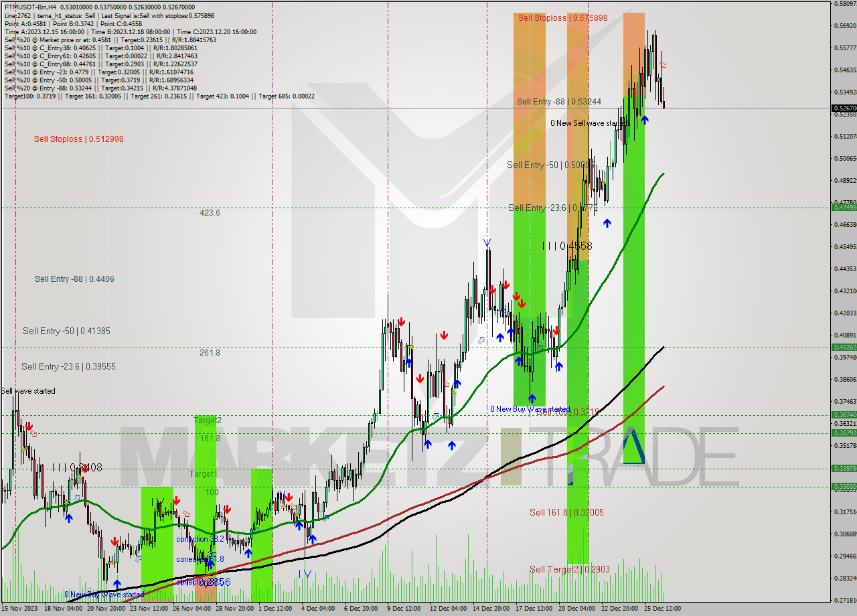Click the green 0.4026 level tag on price axis

tap(844, 347)
